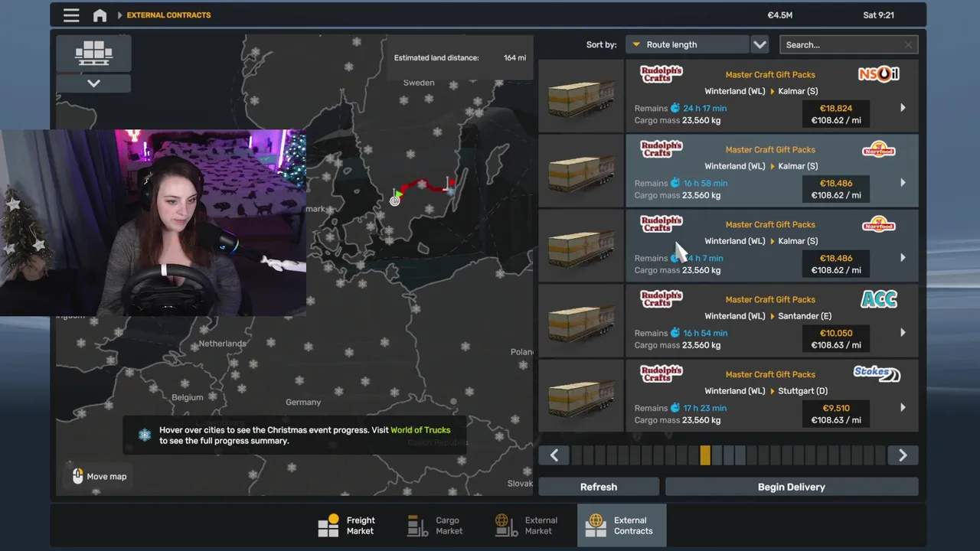Click the Move map mouse hint
Viewport: 980px width, 551px height.
[x=99, y=476]
